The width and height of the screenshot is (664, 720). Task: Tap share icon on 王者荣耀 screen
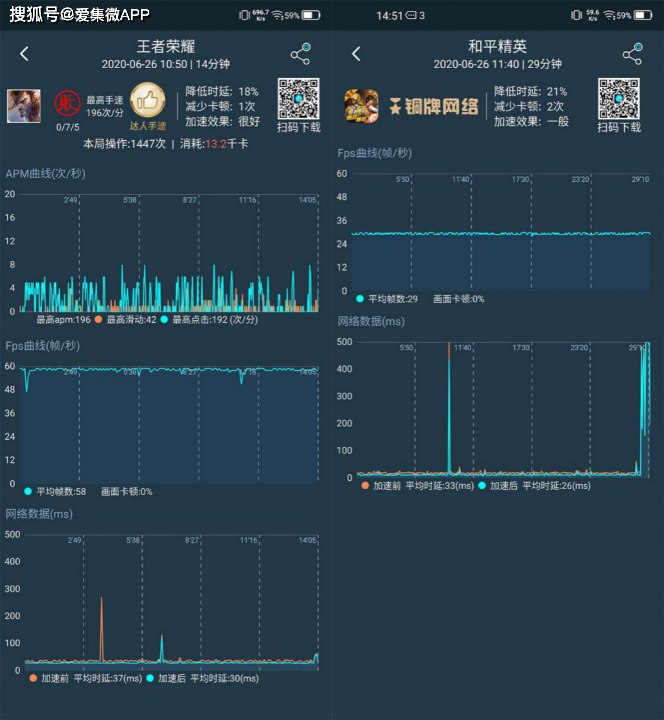tap(301, 54)
